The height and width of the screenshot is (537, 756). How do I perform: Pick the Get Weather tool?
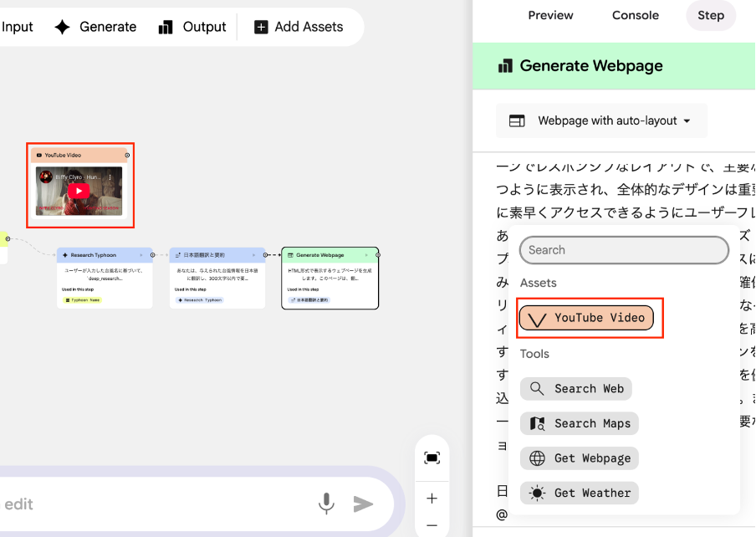(580, 493)
